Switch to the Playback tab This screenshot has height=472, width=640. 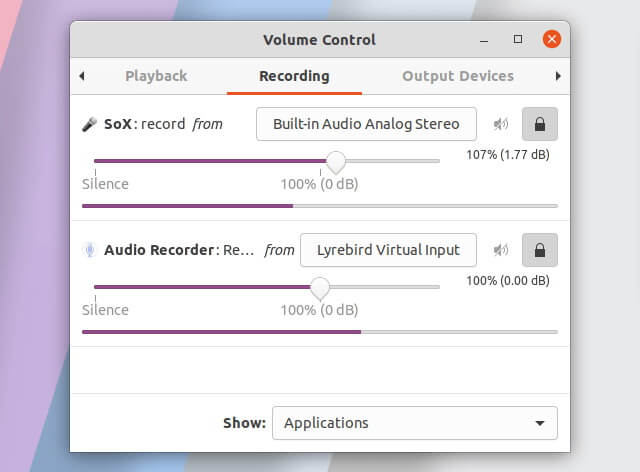(x=156, y=76)
